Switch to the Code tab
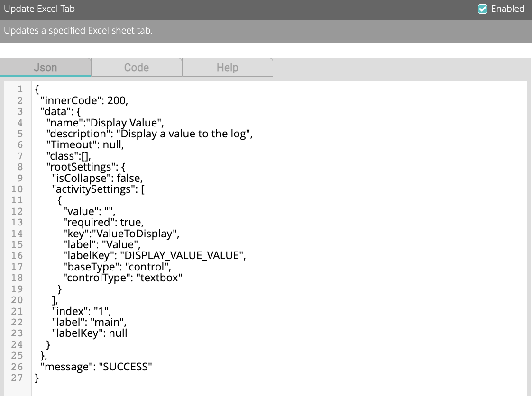The image size is (532, 396). [137, 67]
